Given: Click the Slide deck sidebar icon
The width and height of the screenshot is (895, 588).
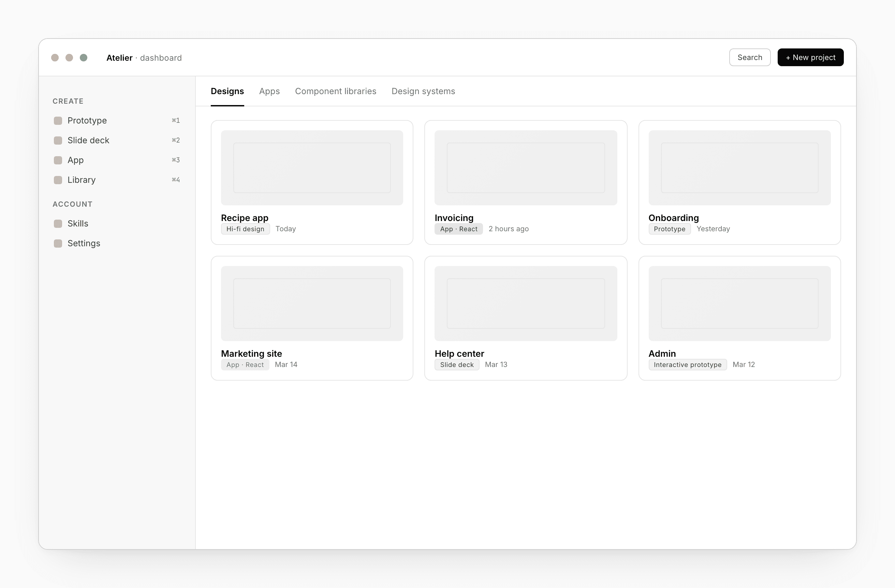Looking at the screenshot, I should [x=58, y=141].
